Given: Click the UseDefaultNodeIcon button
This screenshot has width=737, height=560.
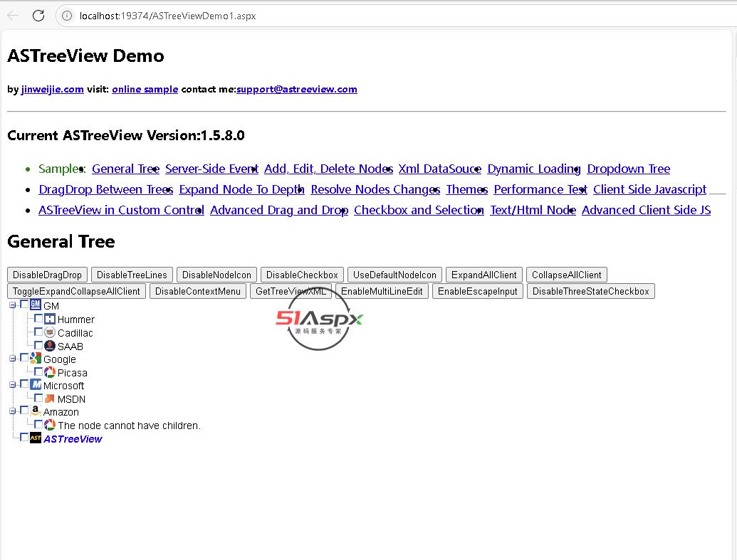Looking at the screenshot, I should (x=394, y=275).
